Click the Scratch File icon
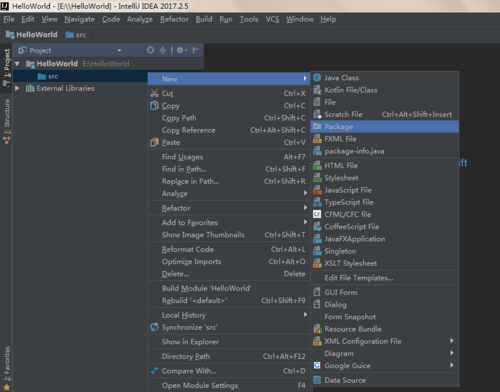This screenshot has width=500, height=392. click(x=317, y=114)
